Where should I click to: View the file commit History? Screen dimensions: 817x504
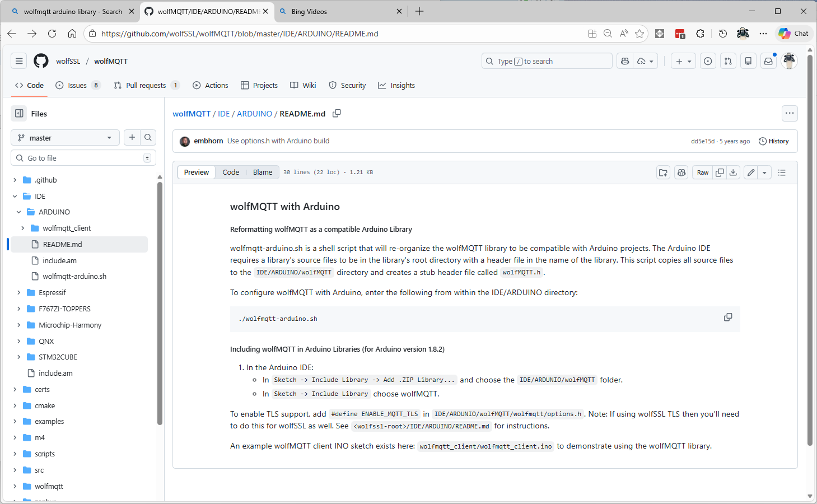pyautogui.click(x=773, y=141)
